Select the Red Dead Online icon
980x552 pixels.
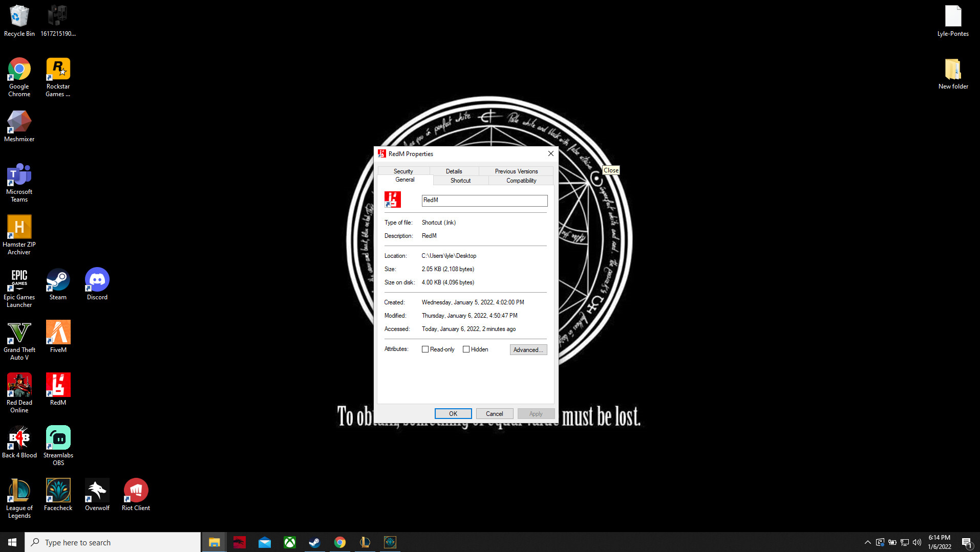pyautogui.click(x=19, y=393)
